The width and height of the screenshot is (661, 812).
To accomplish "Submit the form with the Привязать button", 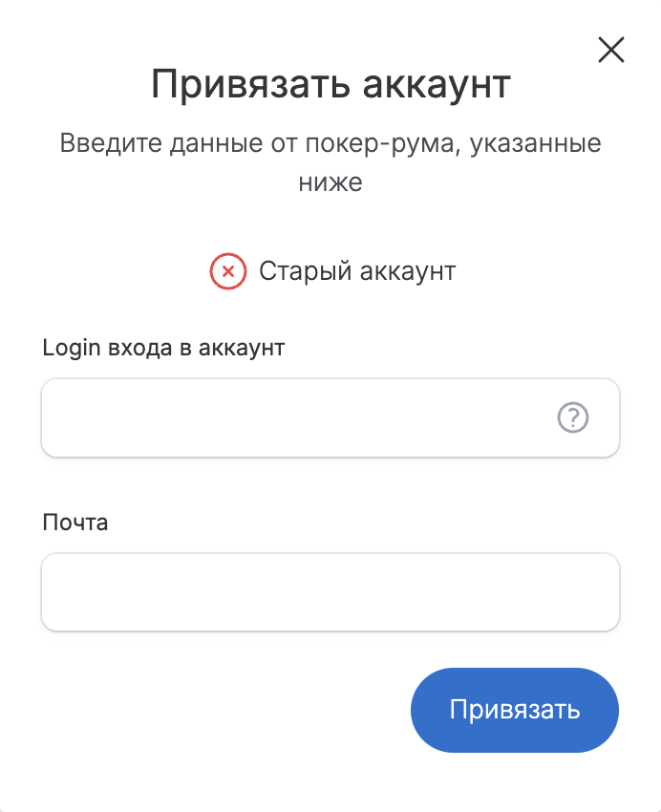I will (x=515, y=710).
